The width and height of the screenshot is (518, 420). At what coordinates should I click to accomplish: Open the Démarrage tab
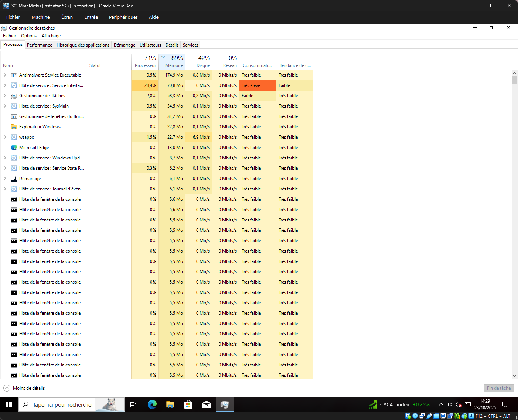124,45
